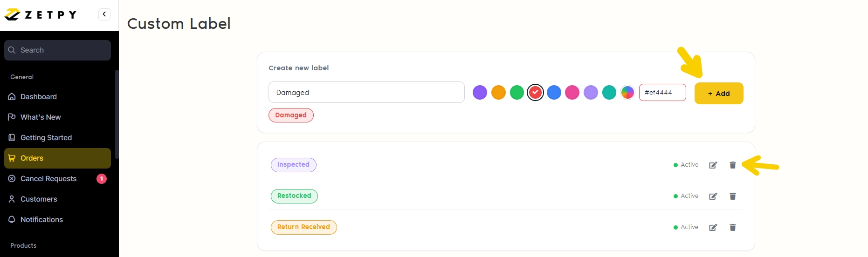Delete the Inspected label with trash icon
Screen dimensions: 868x257
point(732,165)
